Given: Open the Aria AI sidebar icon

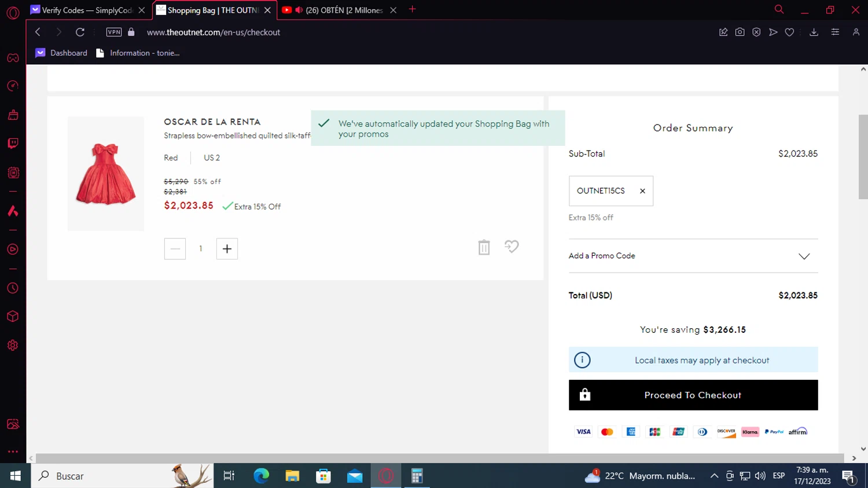Looking at the screenshot, I should pyautogui.click(x=13, y=211).
